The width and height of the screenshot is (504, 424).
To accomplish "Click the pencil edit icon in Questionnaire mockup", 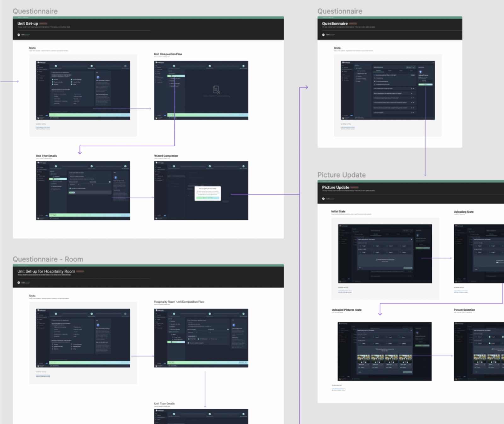I will [x=414, y=67].
